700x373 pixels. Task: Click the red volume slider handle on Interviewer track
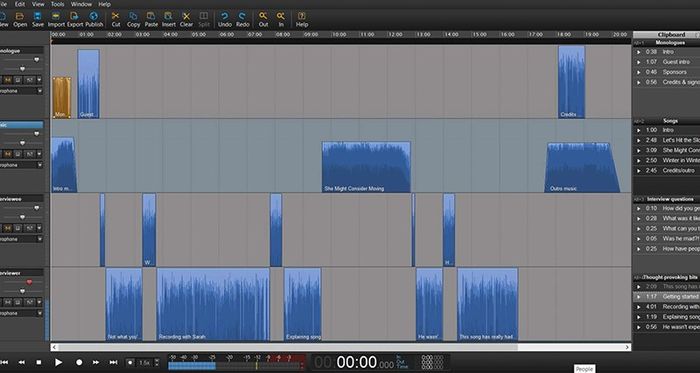(29, 282)
